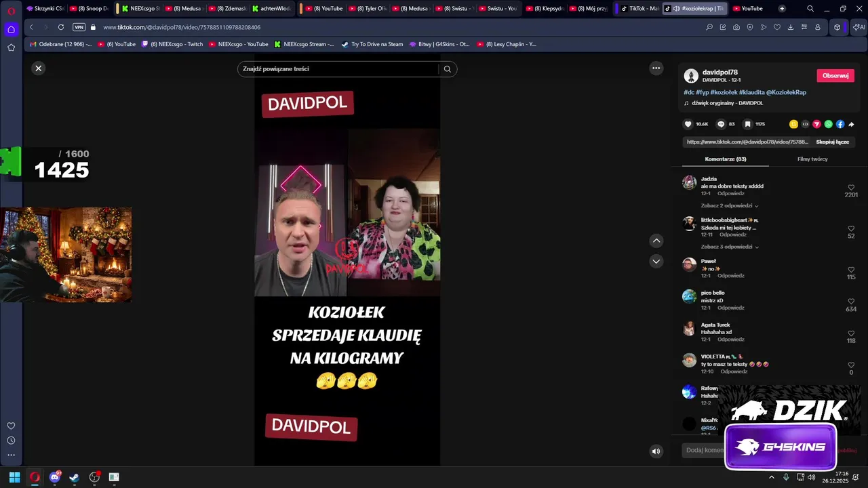Click the Znajdź powiązane treści search field
This screenshot has height=488, width=868.
coord(339,69)
